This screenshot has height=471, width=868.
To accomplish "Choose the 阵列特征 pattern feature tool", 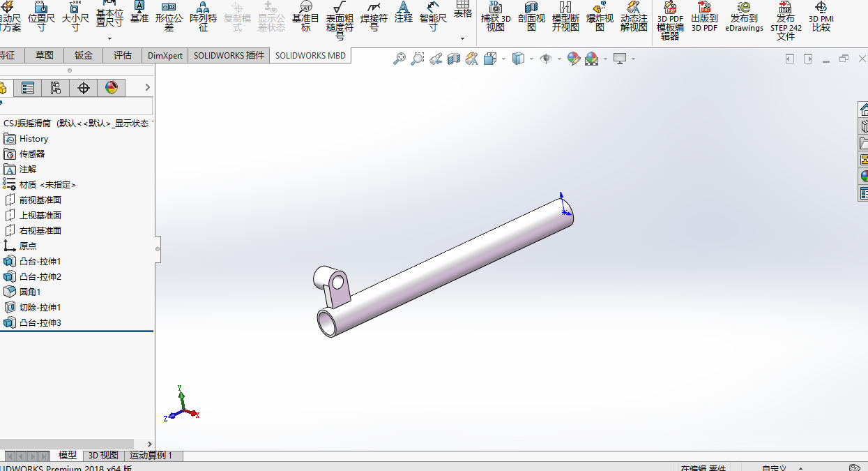I will [x=203, y=17].
